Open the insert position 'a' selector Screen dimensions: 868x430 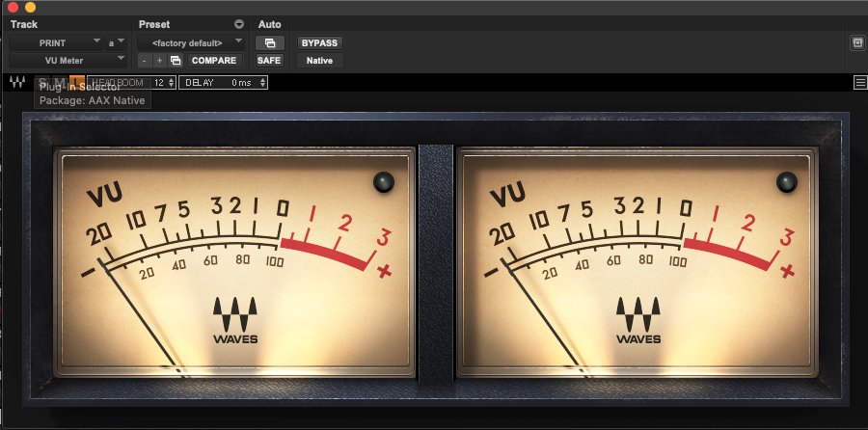(117, 43)
